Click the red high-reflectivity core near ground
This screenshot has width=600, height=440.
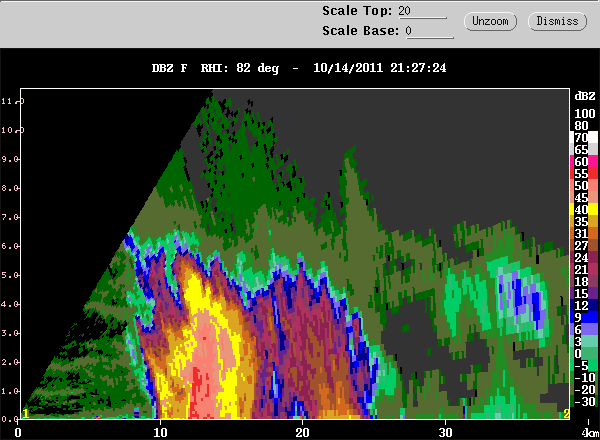(198, 390)
